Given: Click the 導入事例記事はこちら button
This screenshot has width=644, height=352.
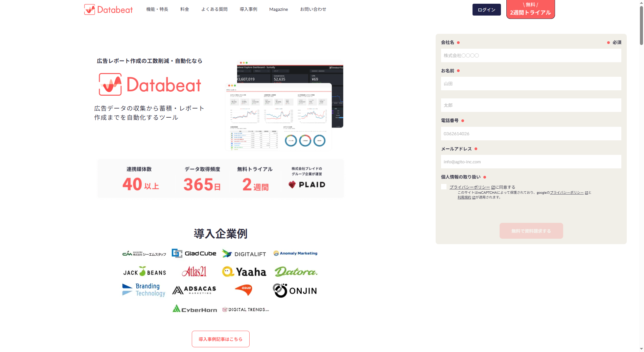Looking at the screenshot, I should point(221,339).
